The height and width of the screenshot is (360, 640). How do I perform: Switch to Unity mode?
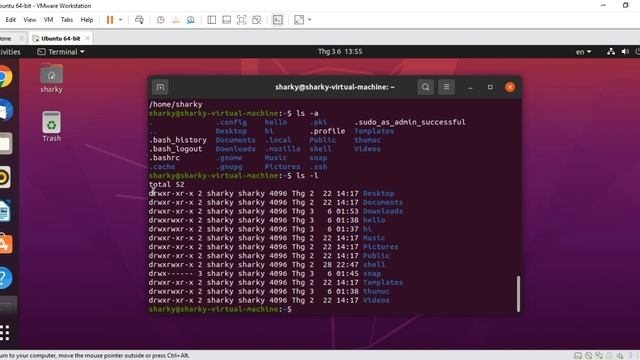coord(256,20)
